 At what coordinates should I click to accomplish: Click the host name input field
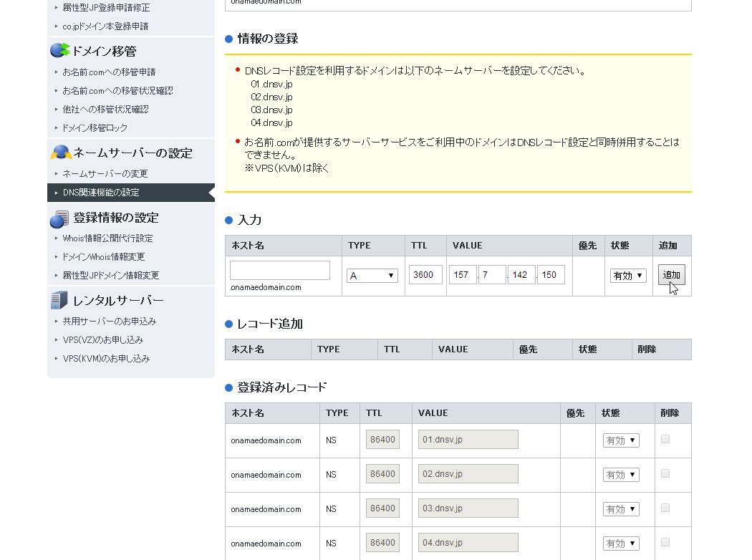(280, 271)
